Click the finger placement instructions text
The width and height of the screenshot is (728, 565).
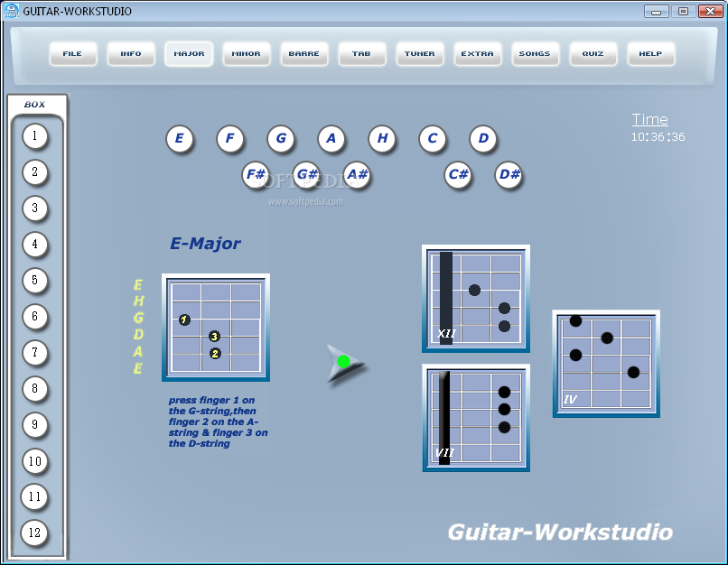tap(219, 421)
